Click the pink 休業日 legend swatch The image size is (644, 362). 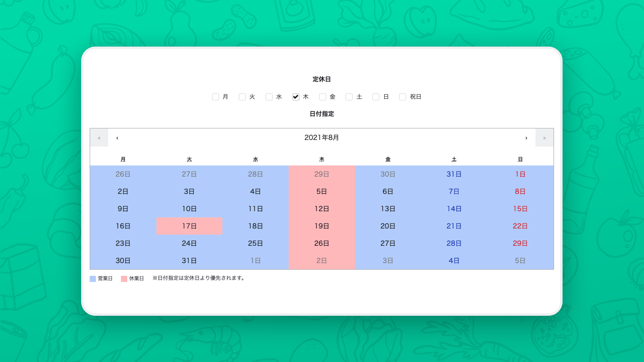[124, 279]
